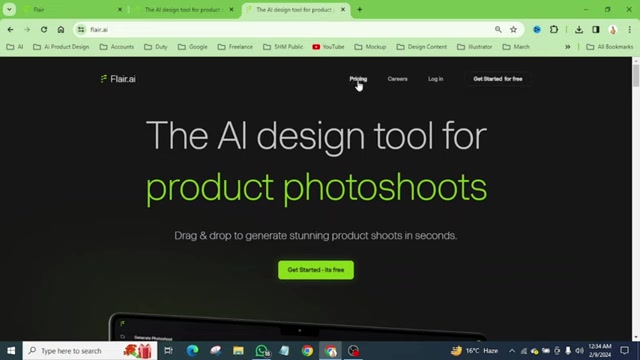The width and height of the screenshot is (640, 360).
Task: Click the zoom magnifier icon in address bar
Action: pos(498,29)
